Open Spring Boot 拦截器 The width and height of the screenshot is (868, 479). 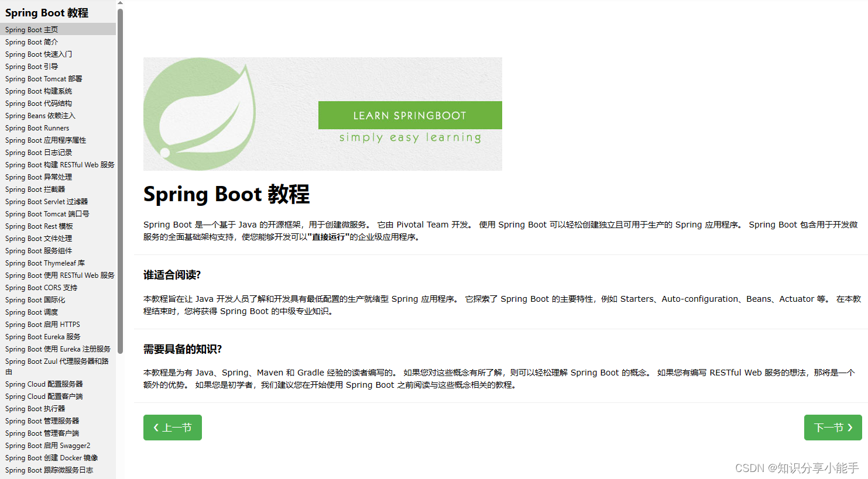point(35,189)
